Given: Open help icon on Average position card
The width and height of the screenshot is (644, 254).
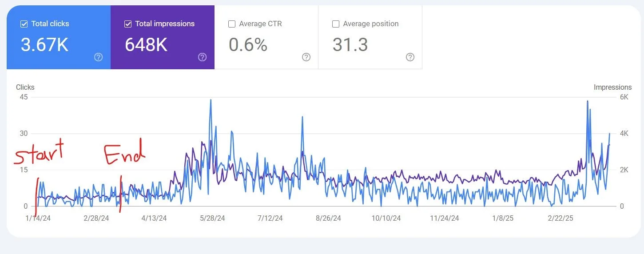Looking at the screenshot, I should pyautogui.click(x=410, y=57).
